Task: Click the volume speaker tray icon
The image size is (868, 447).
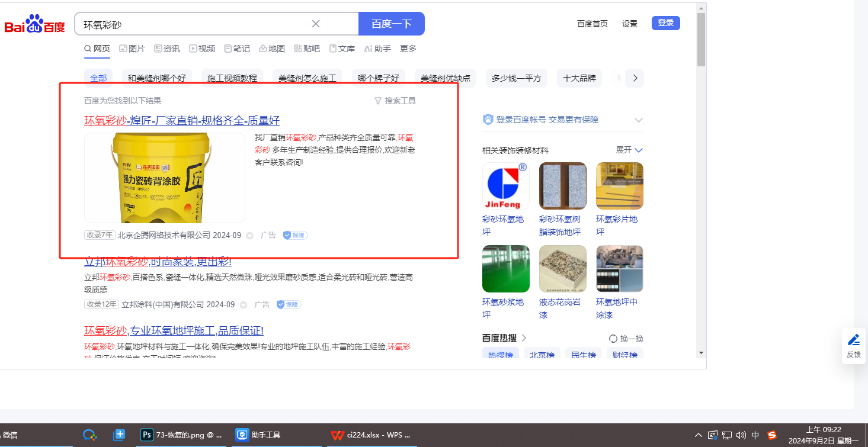Action: click(x=741, y=435)
